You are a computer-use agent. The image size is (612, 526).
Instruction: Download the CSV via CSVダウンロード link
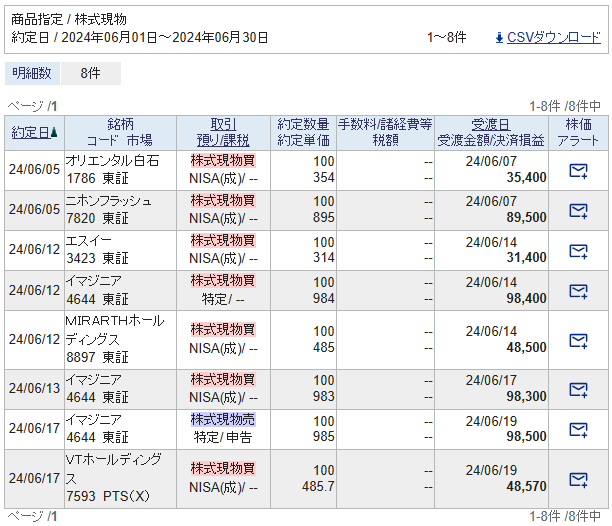coord(553,37)
